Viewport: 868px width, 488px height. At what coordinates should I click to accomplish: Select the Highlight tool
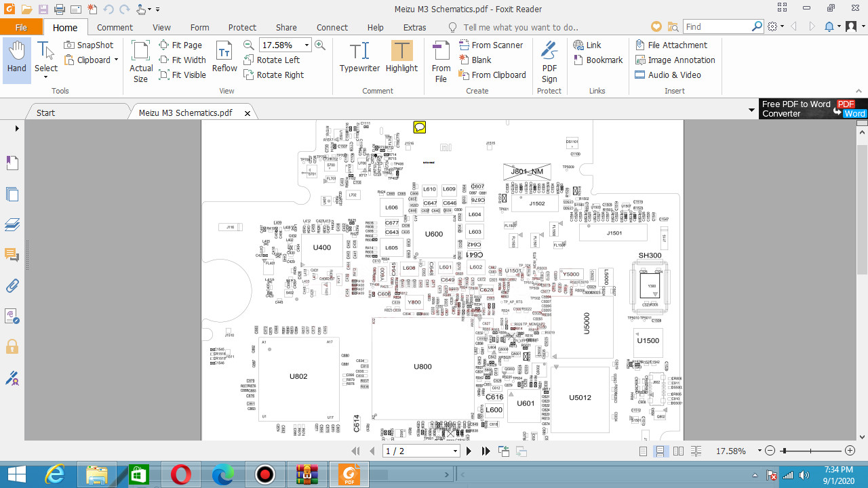(x=401, y=57)
